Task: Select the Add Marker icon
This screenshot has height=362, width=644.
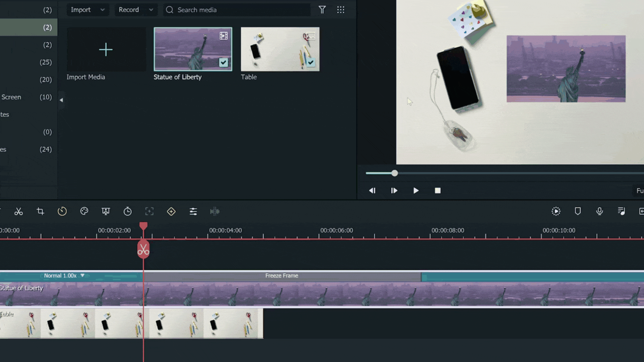Action: [171, 211]
